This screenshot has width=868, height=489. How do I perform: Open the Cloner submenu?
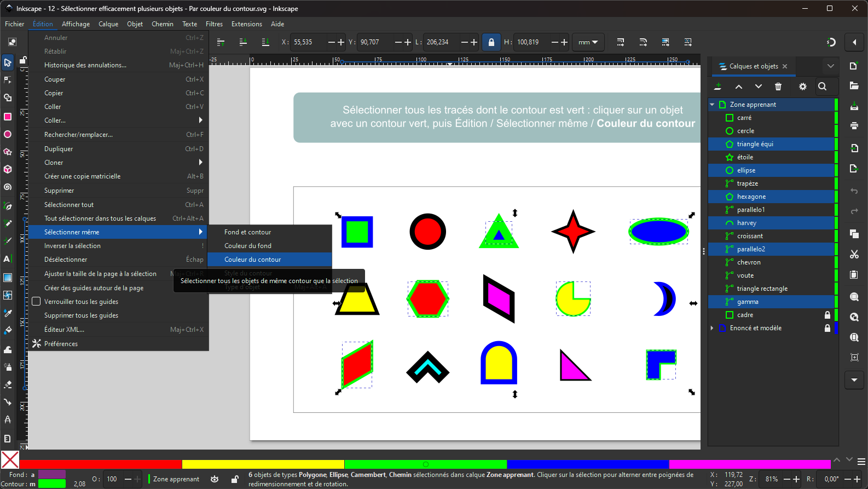[x=118, y=163]
